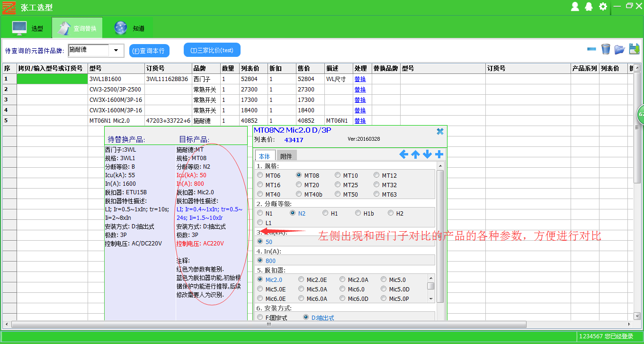Click 替换 link in row 4
644x344 pixels.
(x=360, y=110)
